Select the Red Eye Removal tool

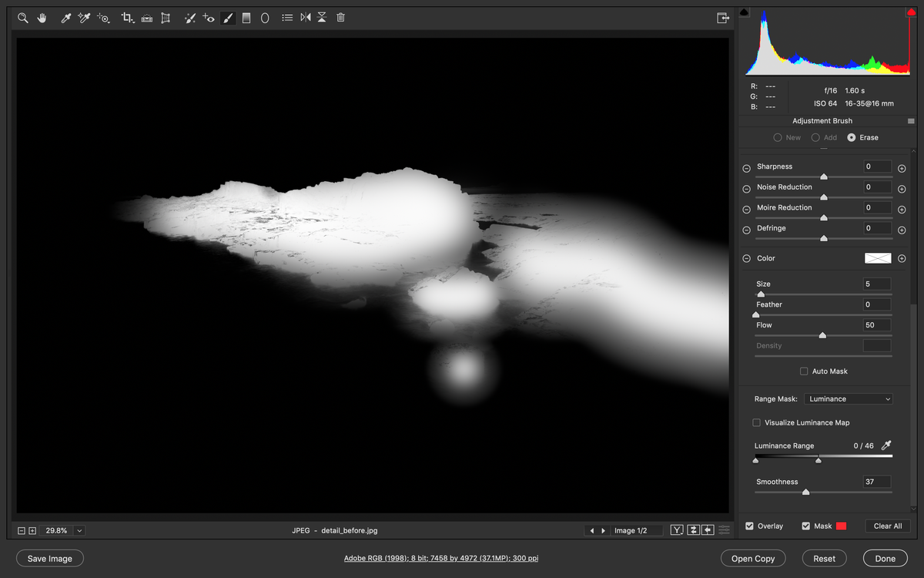pos(208,17)
